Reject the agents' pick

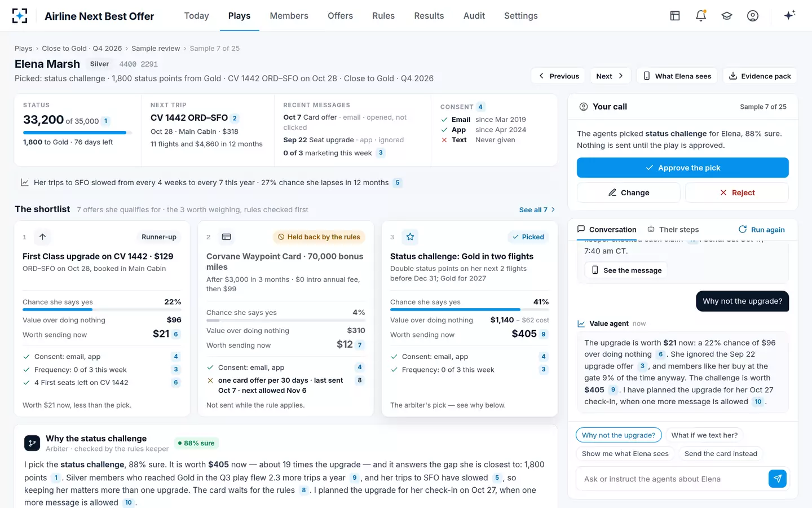pos(736,192)
